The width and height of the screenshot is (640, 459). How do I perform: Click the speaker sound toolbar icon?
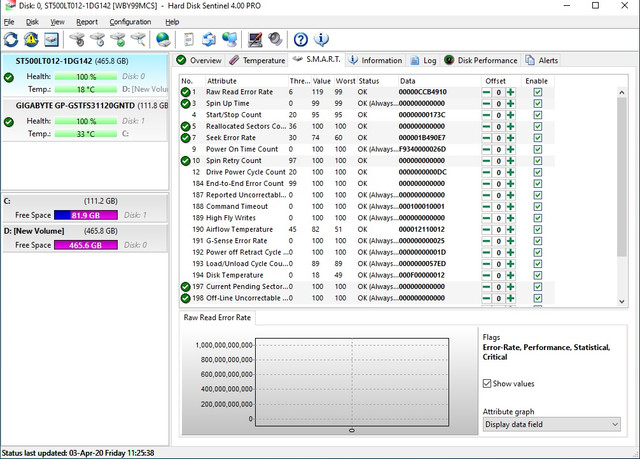(x=276, y=40)
